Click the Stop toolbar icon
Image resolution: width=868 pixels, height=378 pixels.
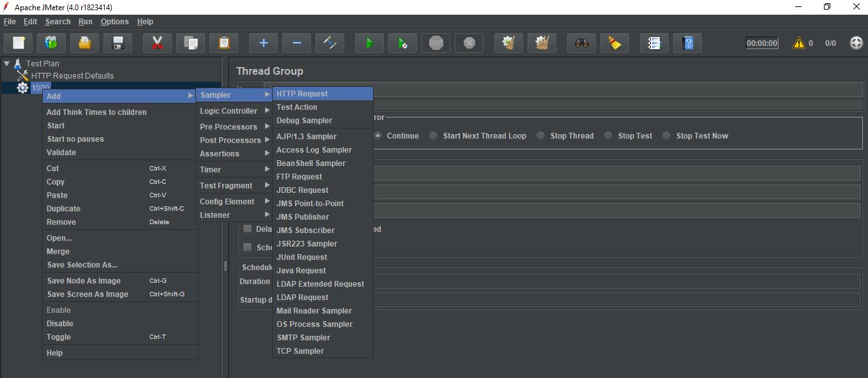[436, 43]
